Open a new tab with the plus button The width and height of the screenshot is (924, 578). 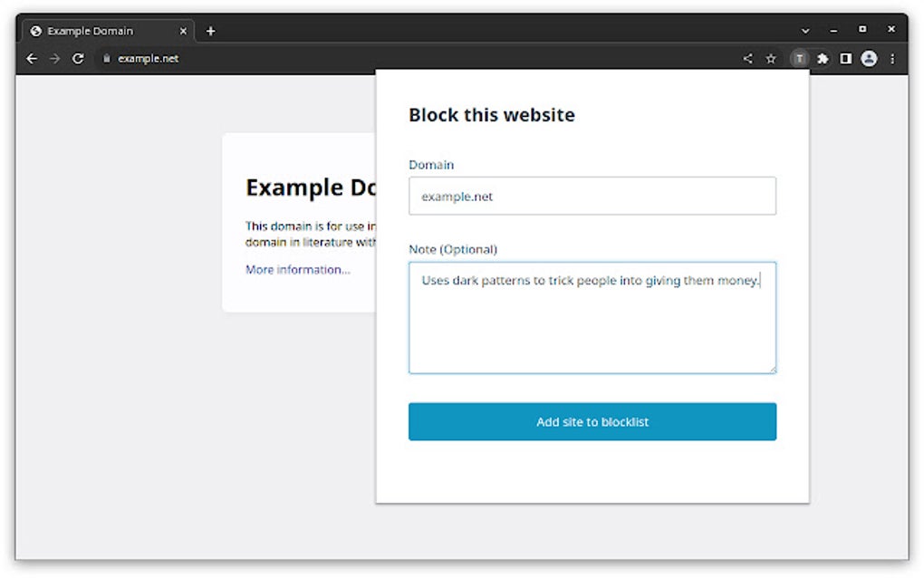[x=210, y=30]
